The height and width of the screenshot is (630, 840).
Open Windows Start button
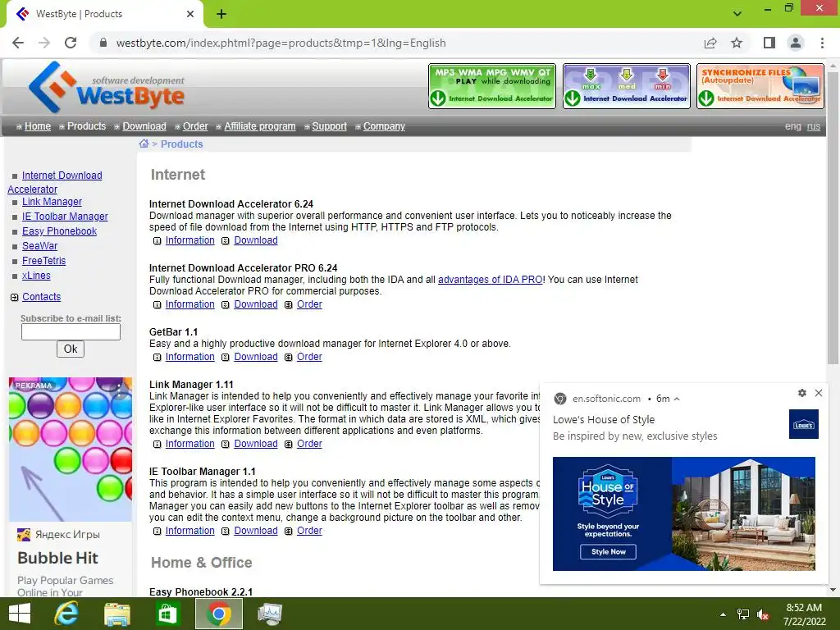click(x=20, y=614)
